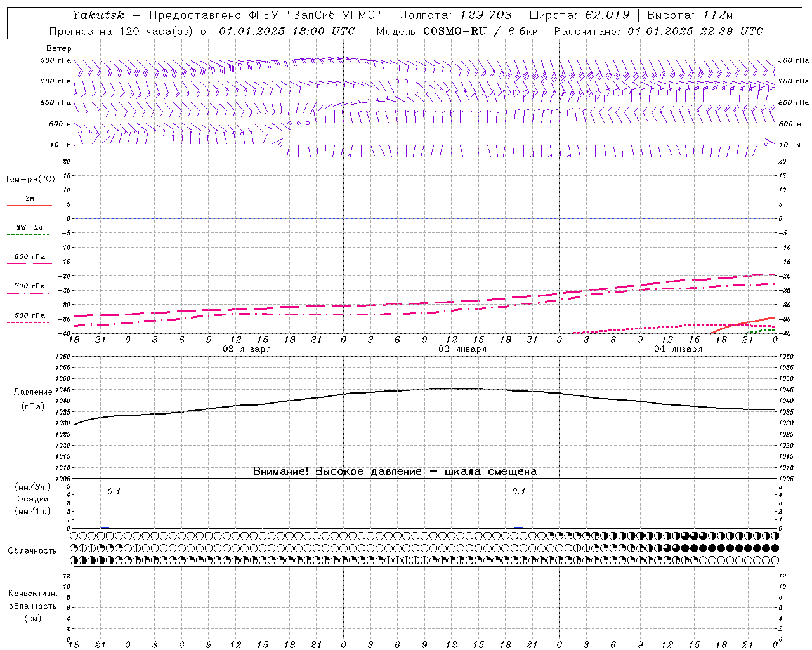Click the 1060 value on left pressure axis
Screen dimensions: 812x650
62,357
